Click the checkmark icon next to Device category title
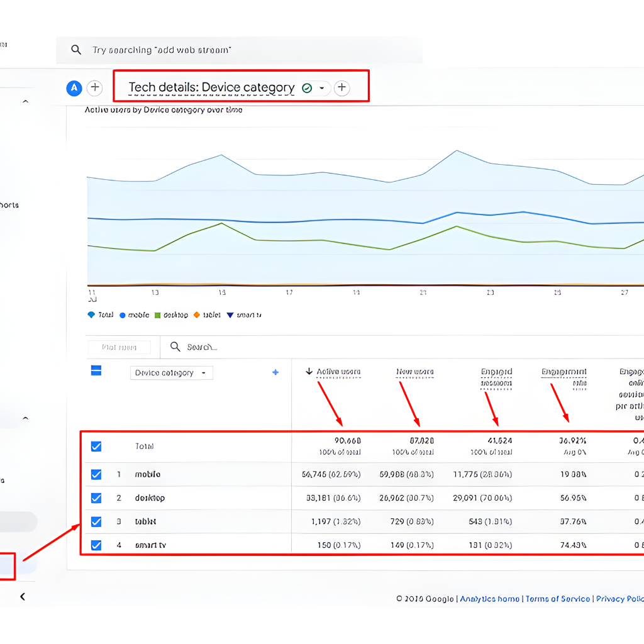This screenshot has height=644, width=644. point(306,87)
